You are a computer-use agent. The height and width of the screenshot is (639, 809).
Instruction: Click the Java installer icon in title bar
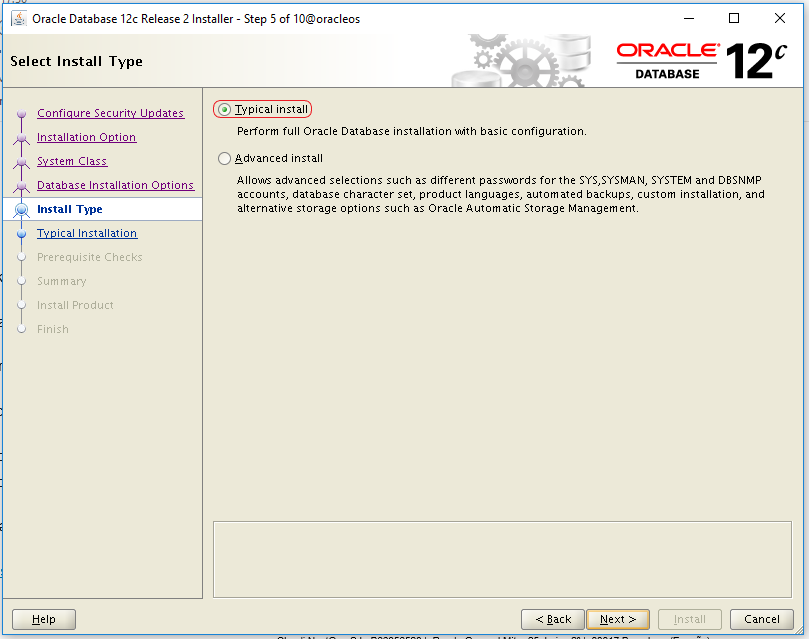click(19, 19)
